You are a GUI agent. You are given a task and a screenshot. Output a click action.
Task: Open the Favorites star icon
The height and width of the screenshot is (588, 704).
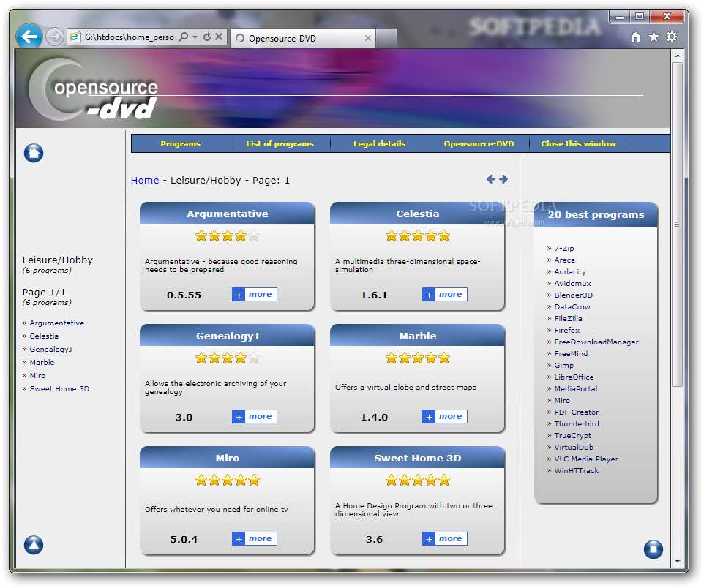pos(654,37)
